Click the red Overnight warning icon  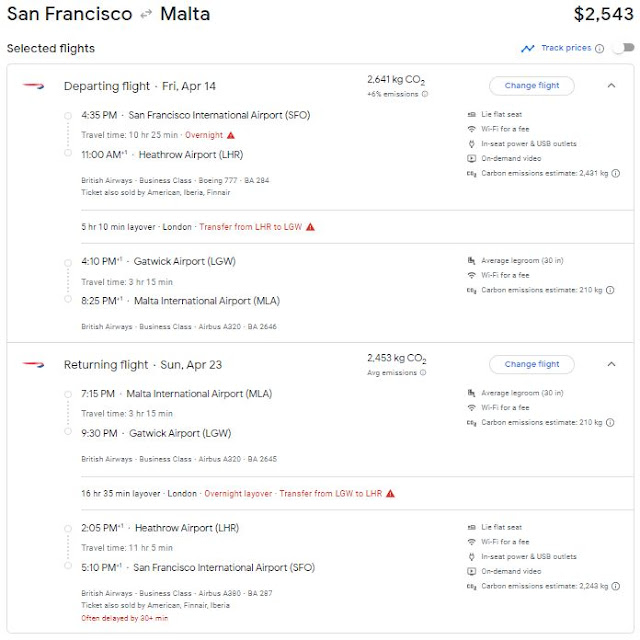click(231, 135)
